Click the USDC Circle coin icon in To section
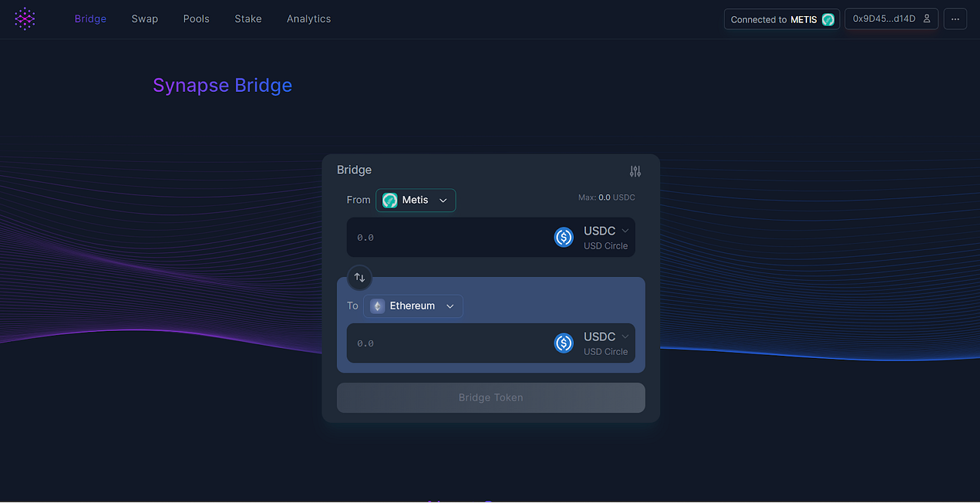Viewport: 980px width, 503px height. [x=563, y=343]
